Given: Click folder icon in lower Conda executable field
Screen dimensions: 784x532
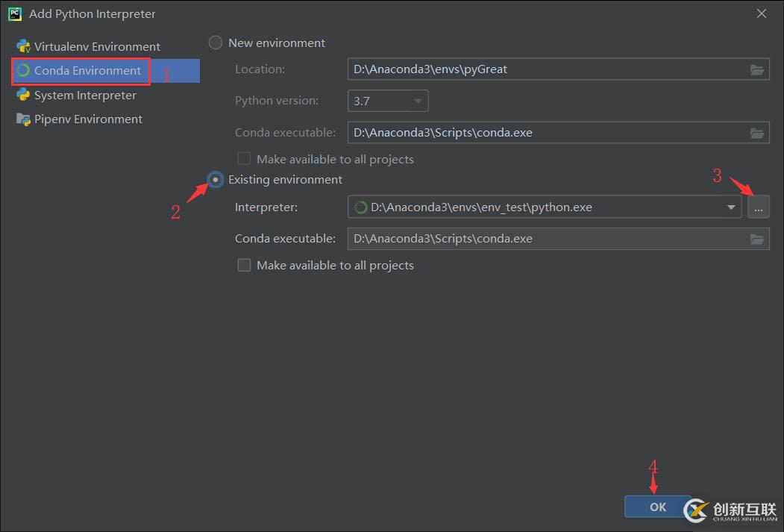Looking at the screenshot, I should click(757, 239).
